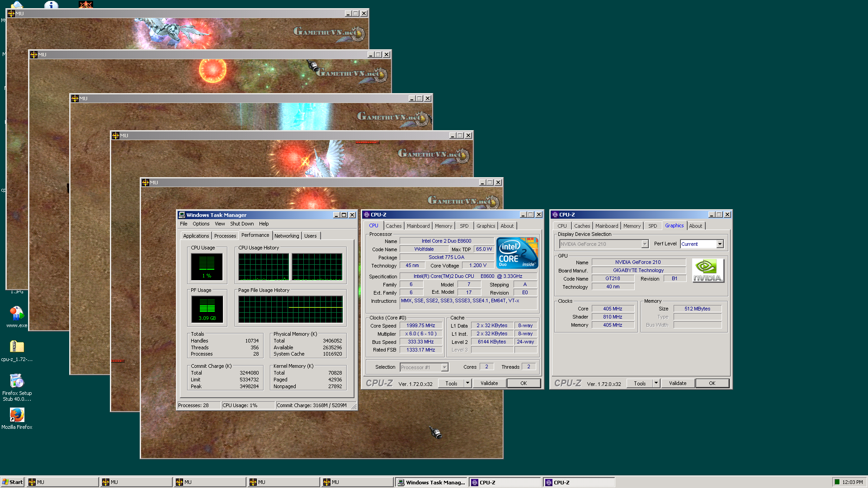This screenshot has width=868, height=488.
Task: Click the Page File Usage History graph
Action: [x=291, y=310]
